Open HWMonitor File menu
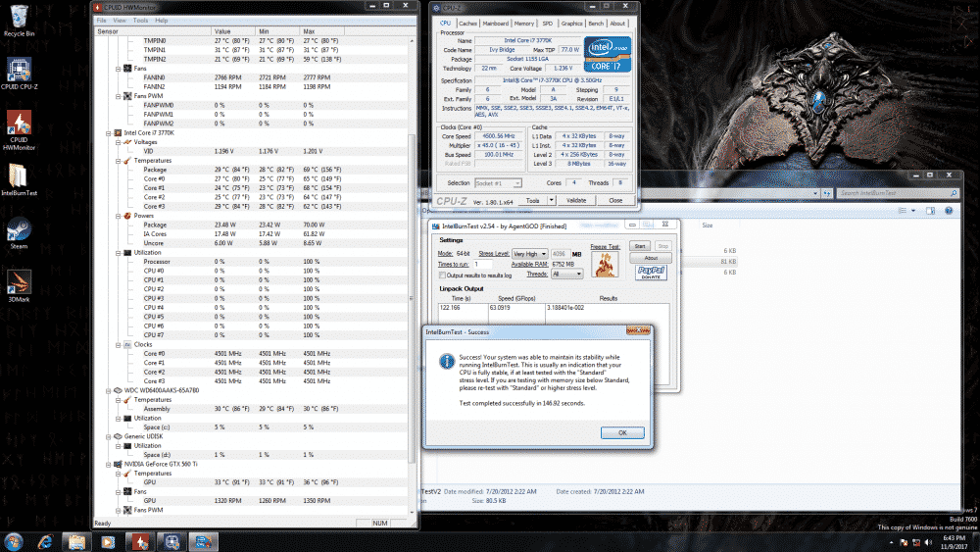 pos(101,20)
